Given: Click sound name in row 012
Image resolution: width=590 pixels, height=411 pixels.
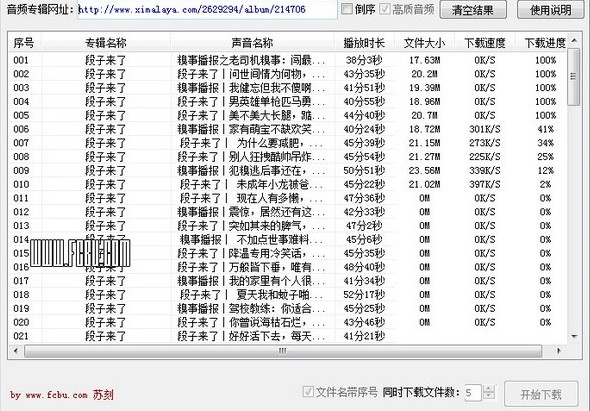Looking at the screenshot, I should pyautogui.click(x=251, y=212).
